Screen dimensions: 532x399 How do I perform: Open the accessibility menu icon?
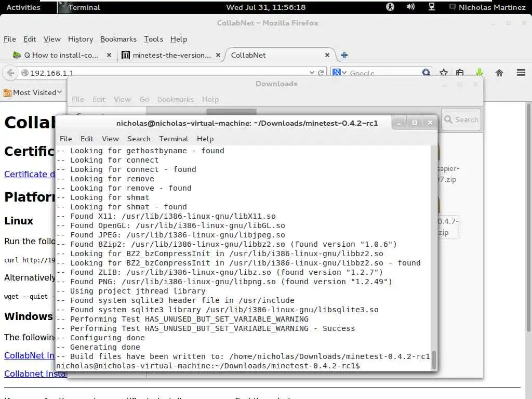pos(390,7)
